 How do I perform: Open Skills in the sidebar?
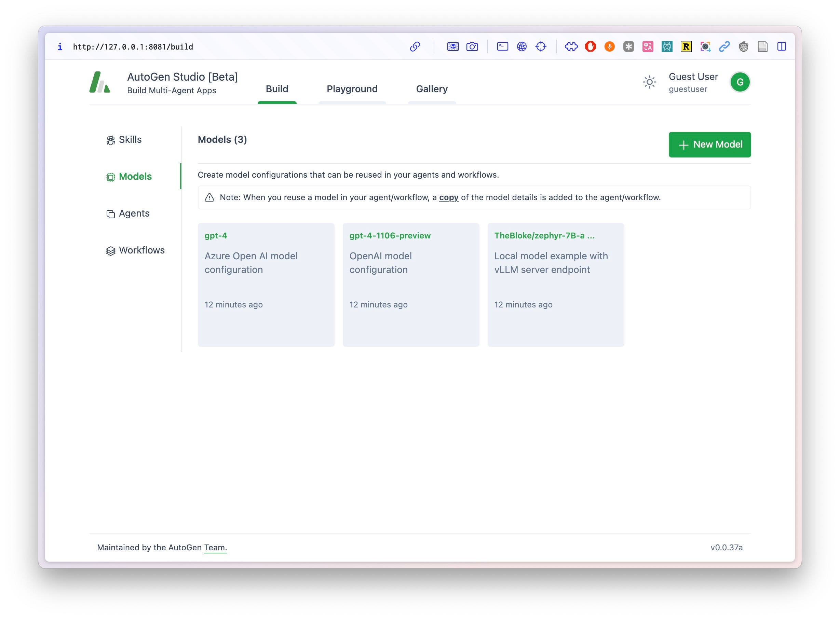[x=124, y=140]
